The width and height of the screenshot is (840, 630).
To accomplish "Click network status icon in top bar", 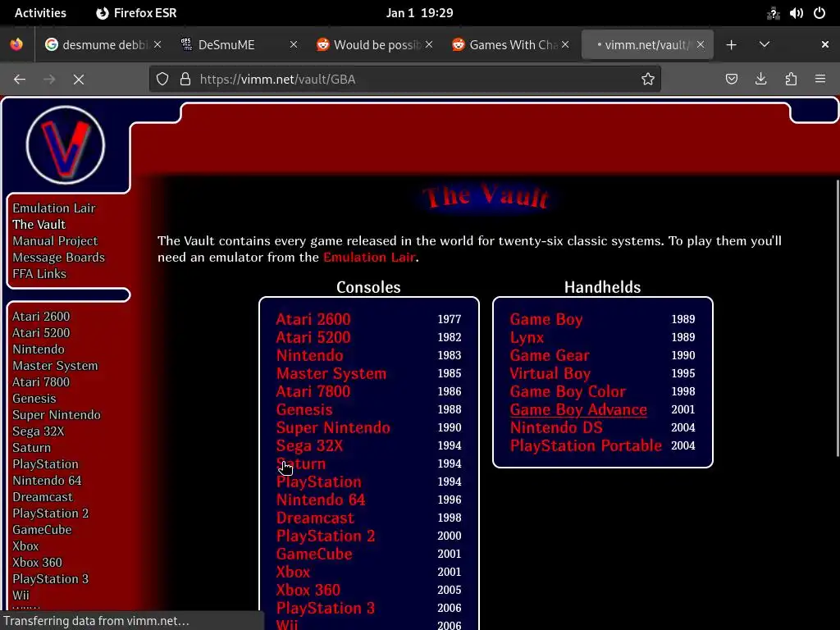I will (773, 13).
